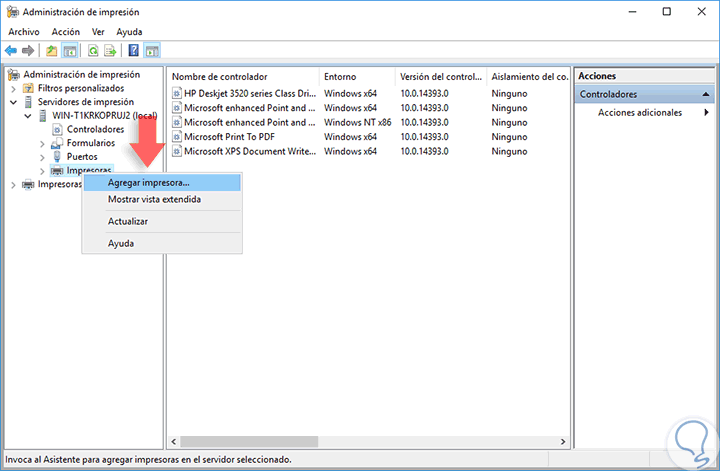This screenshot has height=471, width=720.
Task: Open the Ver menu
Action: click(x=98, y=32)
